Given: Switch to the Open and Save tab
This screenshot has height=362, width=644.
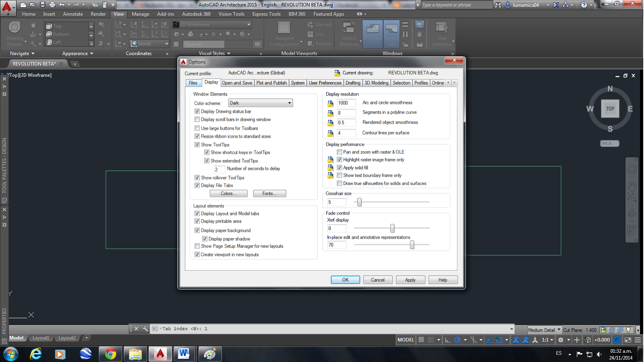Looking at the screenshot, I should pyautogui.click(x=237, y=83).
